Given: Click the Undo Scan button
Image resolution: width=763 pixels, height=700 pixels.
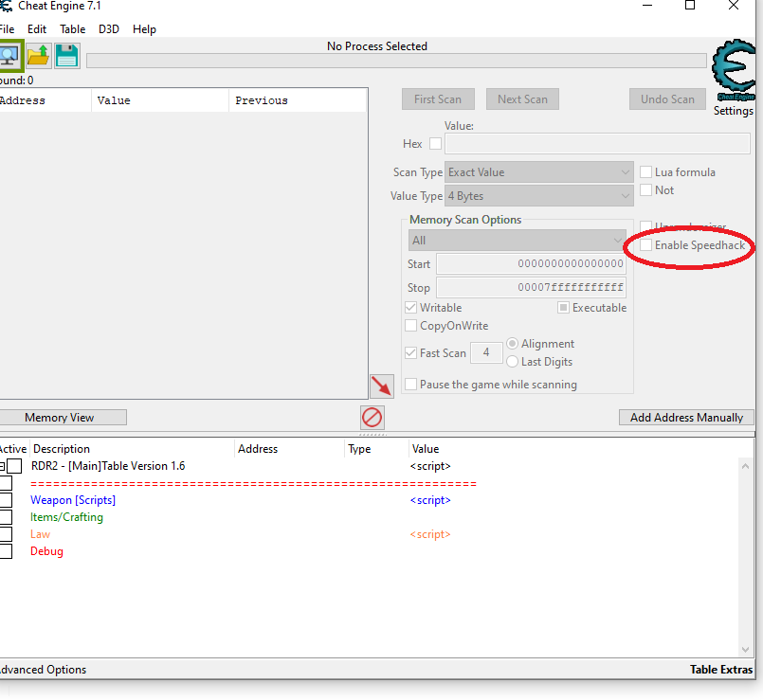Looking at the screenshot, I should [x=667, y=99].
